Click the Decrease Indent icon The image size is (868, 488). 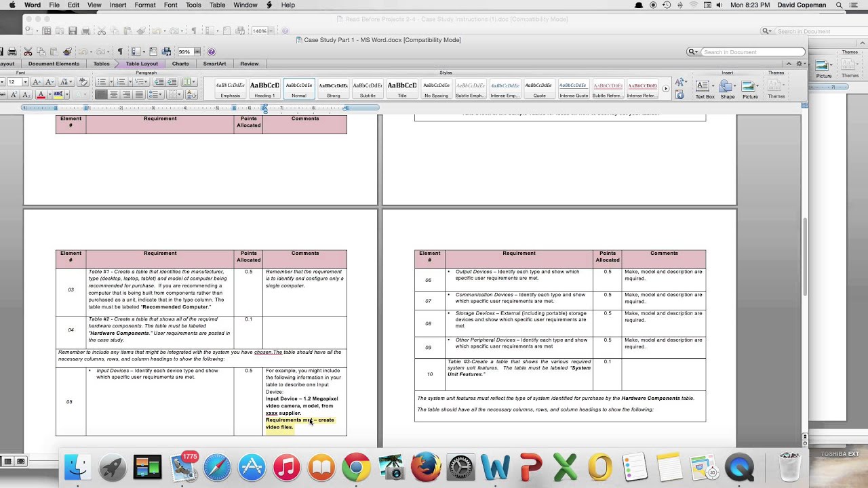(x=159, y=81)
